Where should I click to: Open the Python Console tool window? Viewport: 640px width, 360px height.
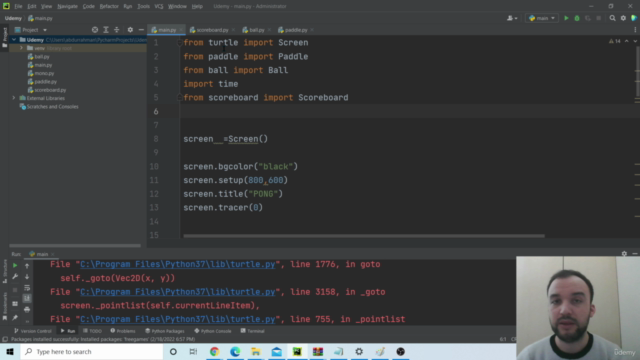pos(213,331)
